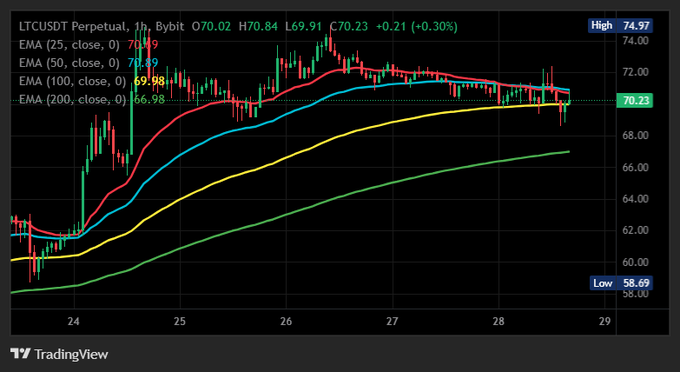Viewport: 680px width, 372px height.
Task: Click the 68.00 price axis label
Action: [636, 136]
